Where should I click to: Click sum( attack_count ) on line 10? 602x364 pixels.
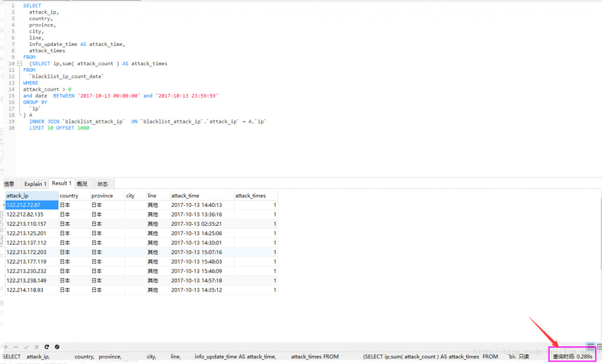coord(90,64)
